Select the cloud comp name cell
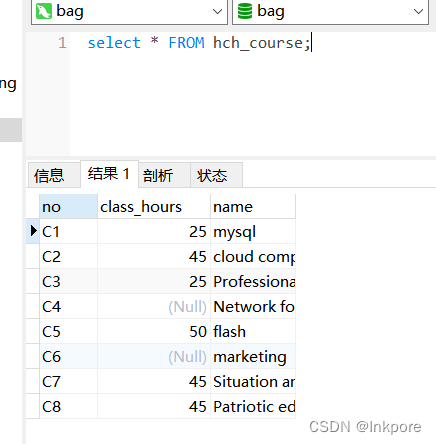This screenshot has height=444, width=436. coord(253,256)
